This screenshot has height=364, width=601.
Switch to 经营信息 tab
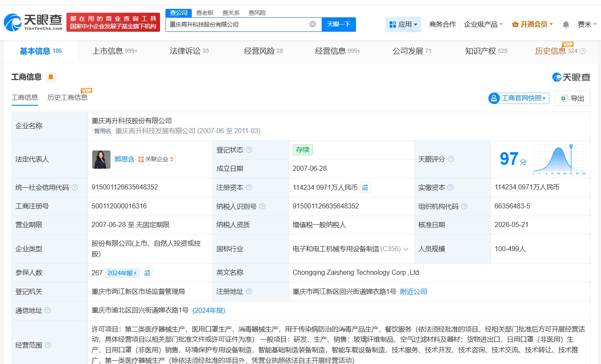338,51
